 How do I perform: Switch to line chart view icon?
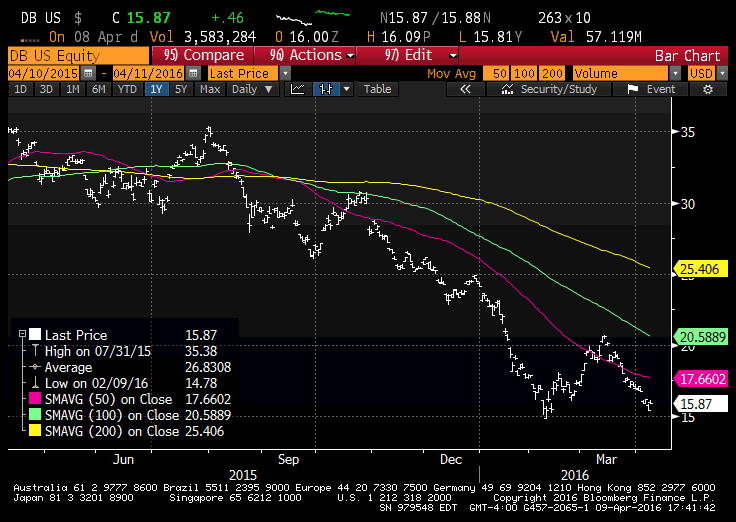(x=298, y=89)
